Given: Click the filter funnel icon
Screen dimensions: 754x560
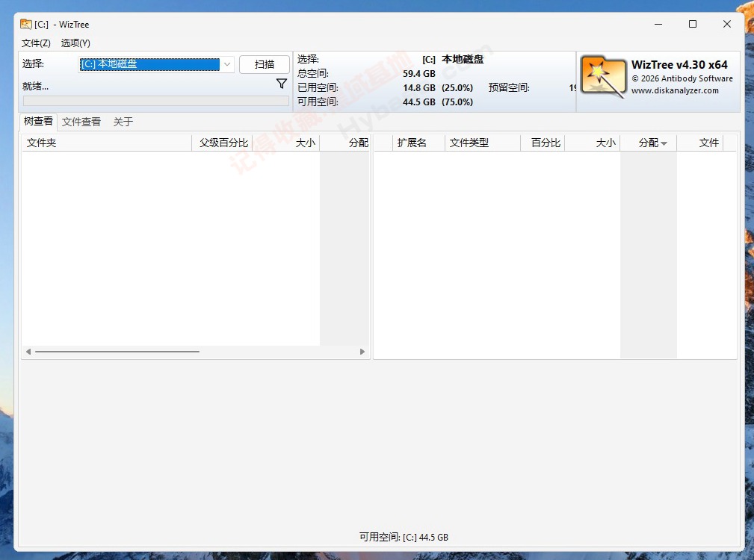Looking at the screenshot, I should (282, 84).
